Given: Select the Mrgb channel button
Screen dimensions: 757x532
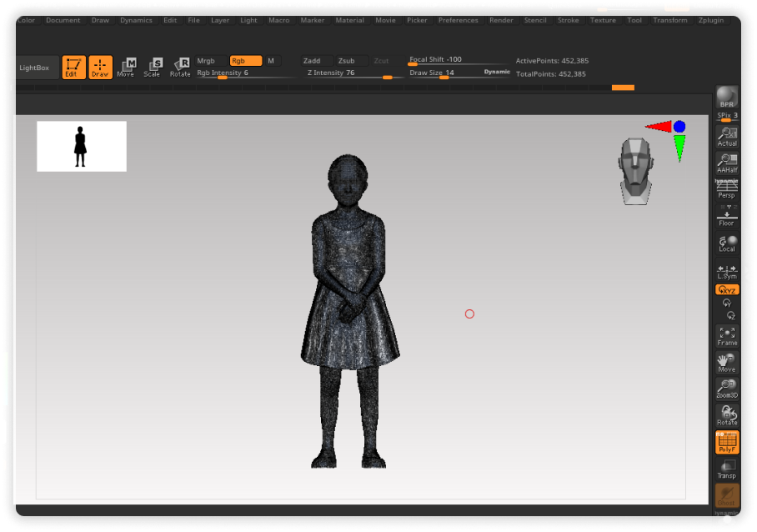Looking at the screenshot, I should coord(206,61).
